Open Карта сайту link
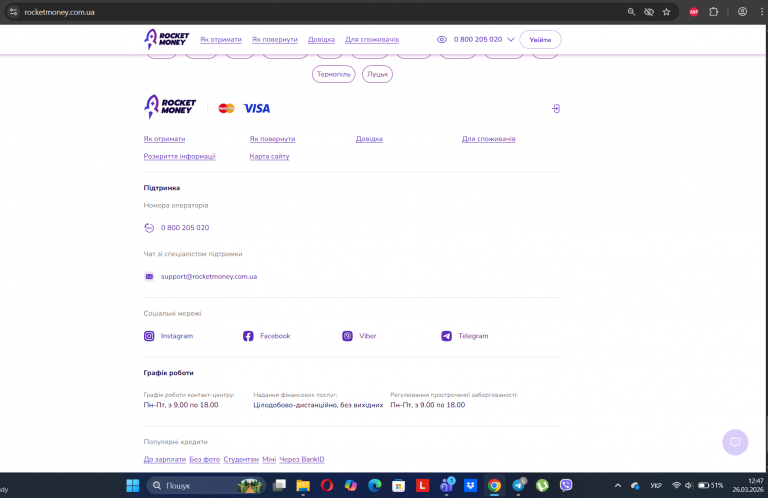 pyautogui.click(x=269, y=157)
